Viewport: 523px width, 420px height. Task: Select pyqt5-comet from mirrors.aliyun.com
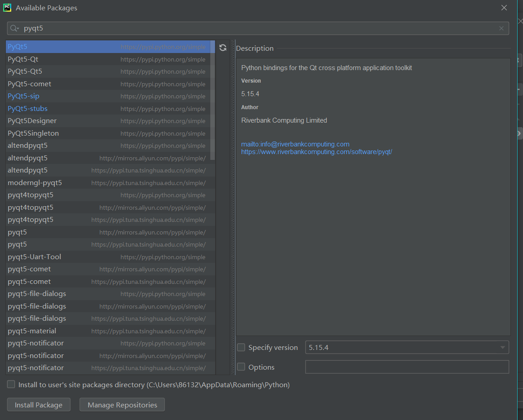[x=111, y=269]
